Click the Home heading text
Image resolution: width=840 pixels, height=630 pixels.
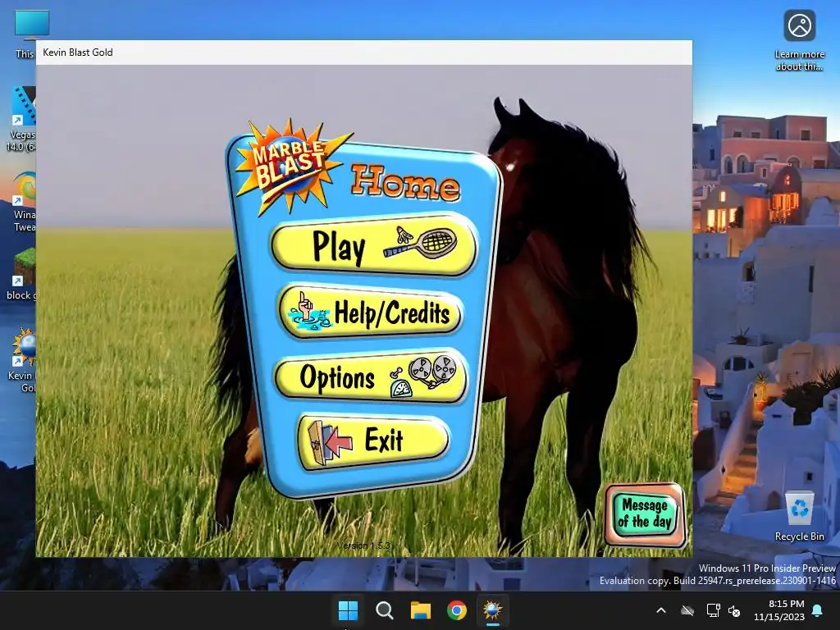(405, 183)
